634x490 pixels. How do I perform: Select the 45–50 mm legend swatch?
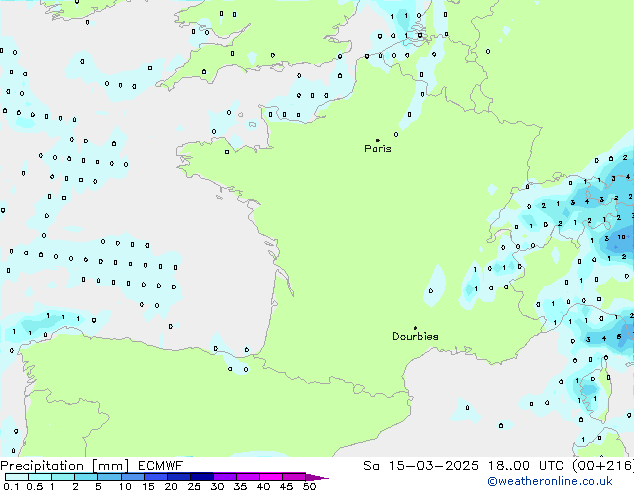tap(294, 477)
